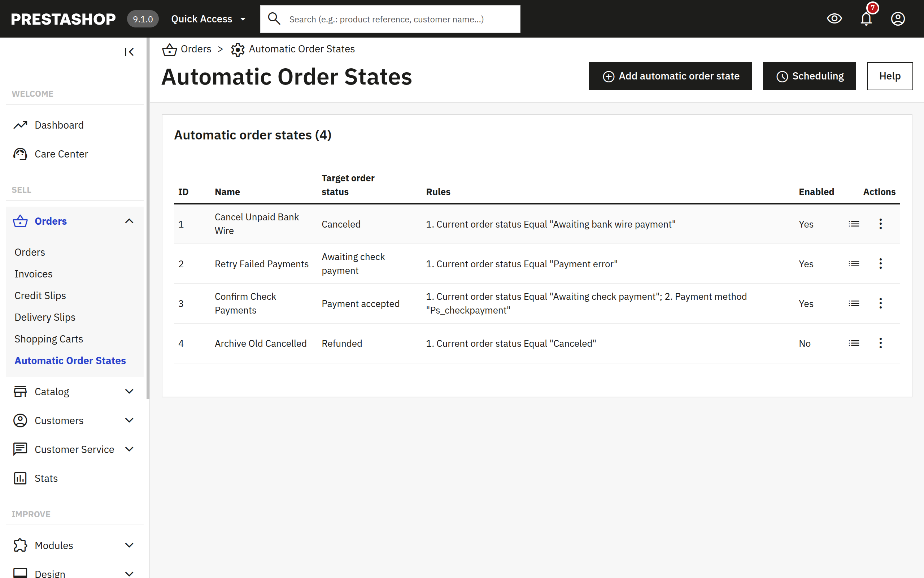Image resolution: width=924 pixels, height=578 pixels.
Task: Click Enabled value "No" for Archive Old Cancelled
Action: tap(805, 343)
